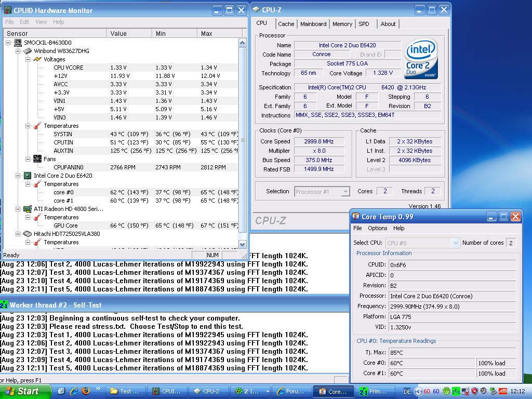Open the SPD tab in CPU-Z
532x399 pixels.
tap(364, 24)
